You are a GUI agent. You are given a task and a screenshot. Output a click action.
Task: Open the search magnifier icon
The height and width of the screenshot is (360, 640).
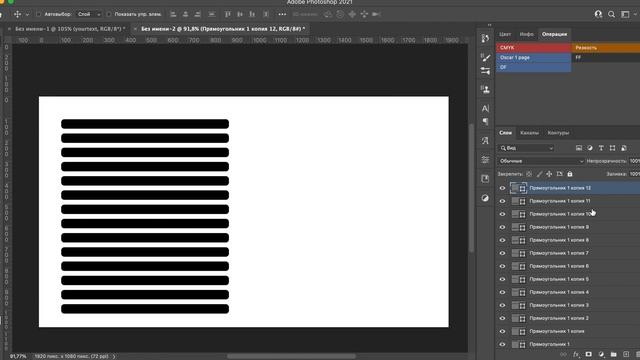point(611,14)
